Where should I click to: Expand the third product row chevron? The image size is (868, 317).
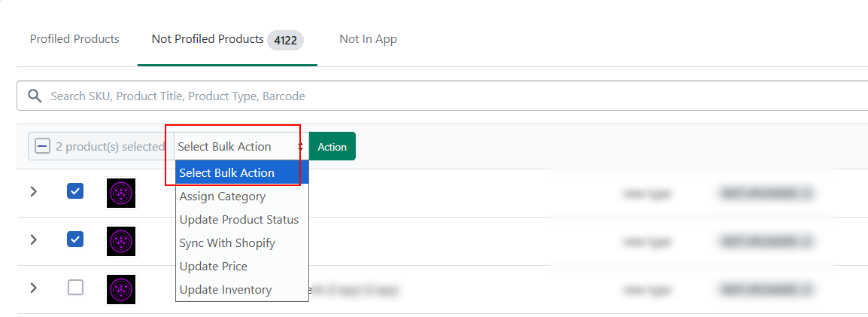pos(34,288)
